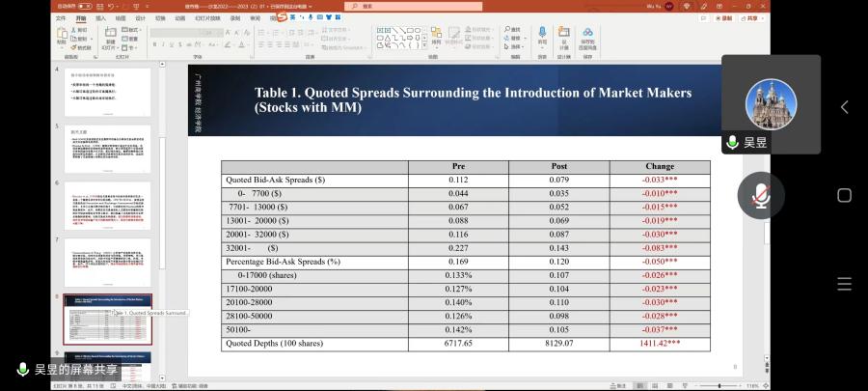Viewport: 868px width, 391px height.
Task: Open the Insert ribbon tab
Action: pos(101,17)
